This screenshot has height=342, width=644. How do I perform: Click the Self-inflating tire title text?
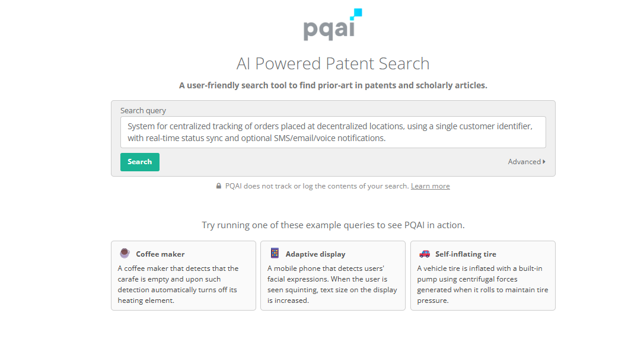coord(466,254)
